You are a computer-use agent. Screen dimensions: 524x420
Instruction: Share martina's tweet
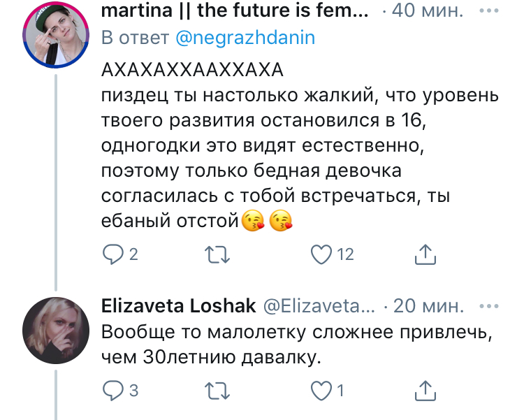click(x=425, y=255)
